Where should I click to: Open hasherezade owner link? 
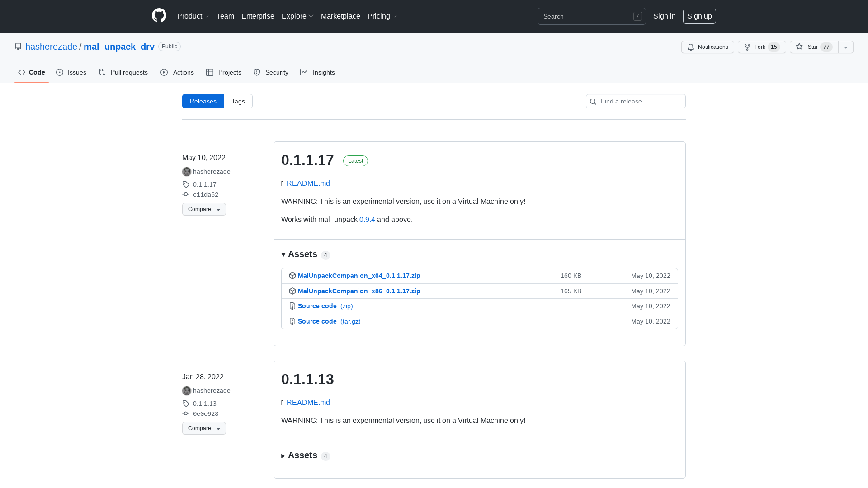pos(51,47)
